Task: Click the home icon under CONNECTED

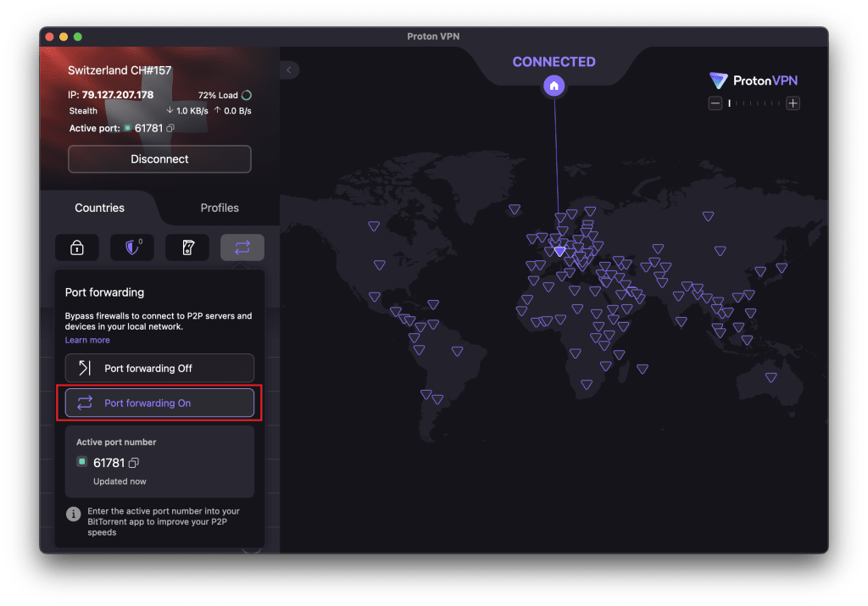Action: [x=554, y=86]
